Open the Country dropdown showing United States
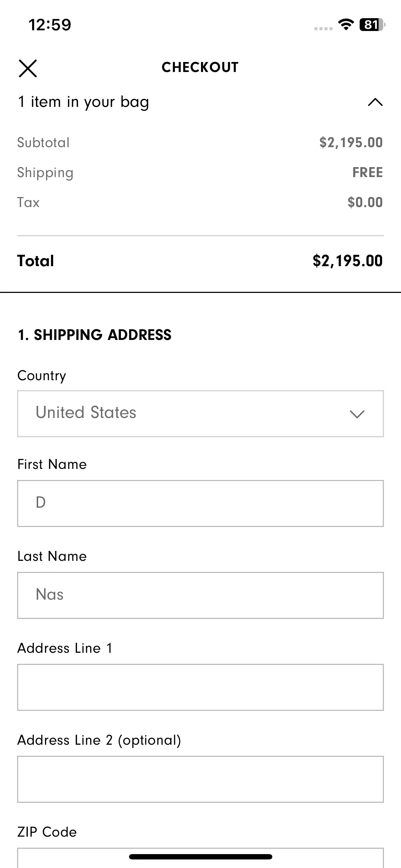 [x=200, y=414]
